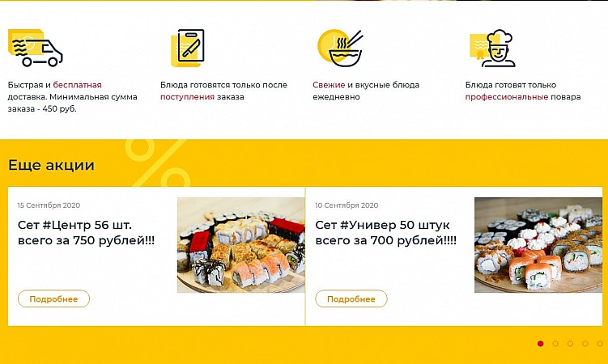View the Сет #Универ sushi photo
The image size is (608, 364).
click(x=538, y=245)
